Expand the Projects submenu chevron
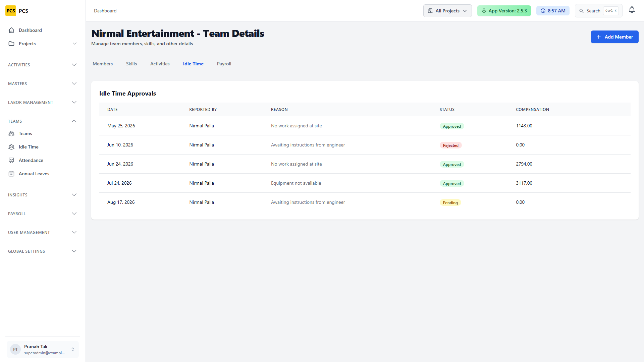Image resolution: width=644 pixels, height=362 pixels. (75, 44)
